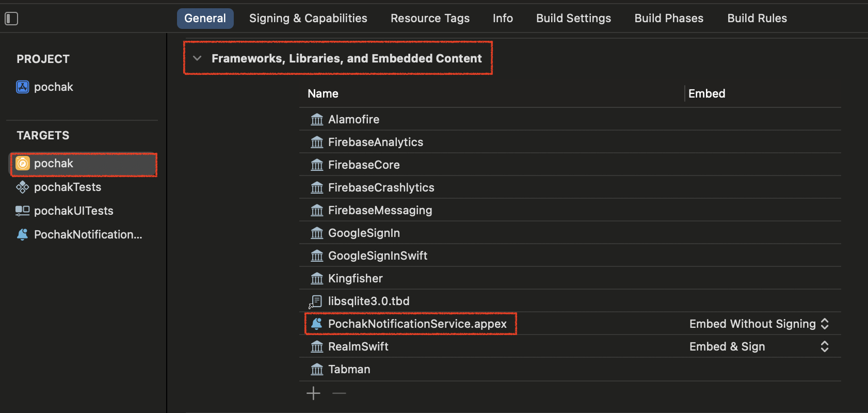Collapse Frameworks, Libraries, and Embedded Content section
Viewport: 868px width, 413px height.
click(x=197, y=58)
